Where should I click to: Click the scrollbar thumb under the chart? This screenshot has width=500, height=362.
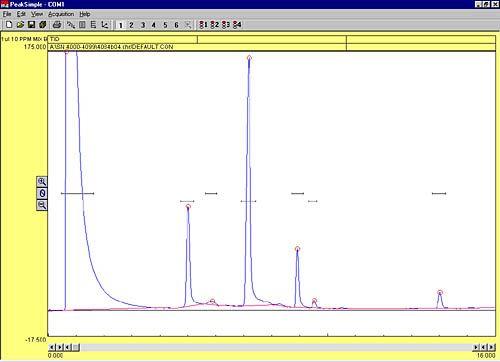76,347
